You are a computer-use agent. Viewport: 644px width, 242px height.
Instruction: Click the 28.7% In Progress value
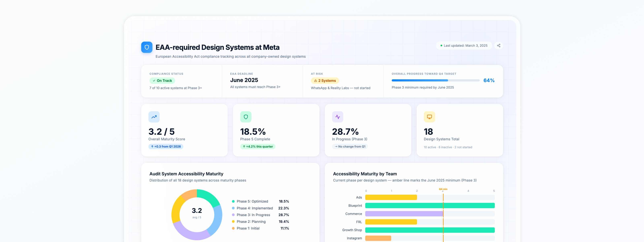tap(345, 132)
